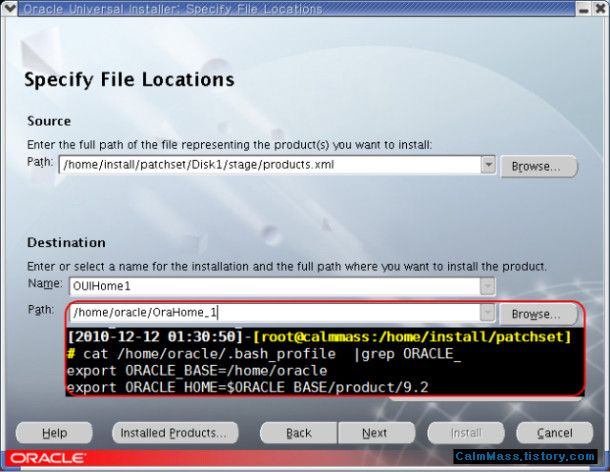Minimize the Oracle Universal Installer window
The width and height of the screenshot is (610, 472).
pyautogui.click(x=584, y=9)
